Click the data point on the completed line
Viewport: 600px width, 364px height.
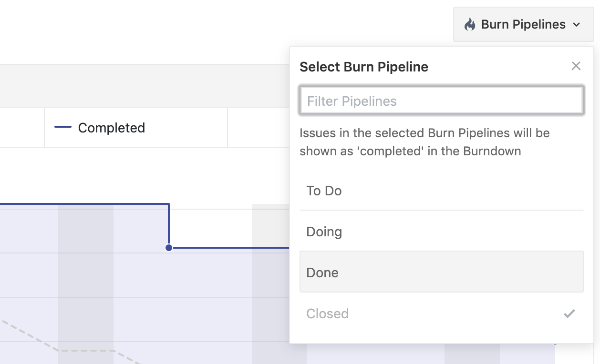169,248
